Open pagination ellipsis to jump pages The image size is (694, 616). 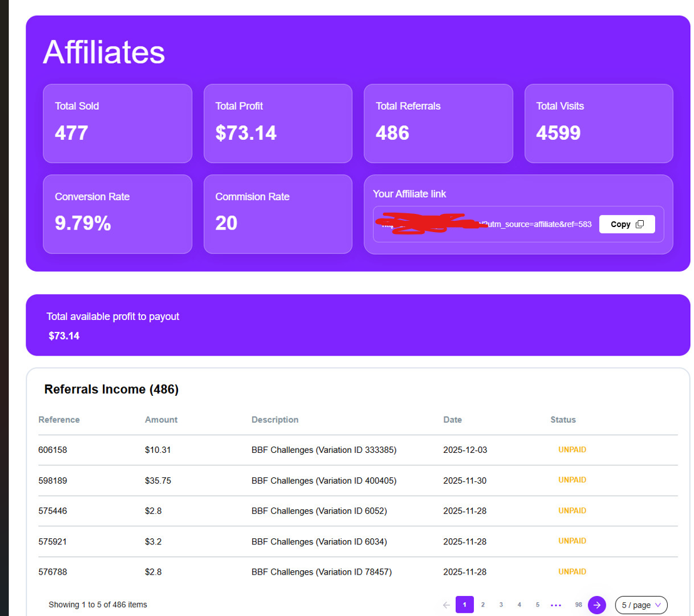(555, 605)
